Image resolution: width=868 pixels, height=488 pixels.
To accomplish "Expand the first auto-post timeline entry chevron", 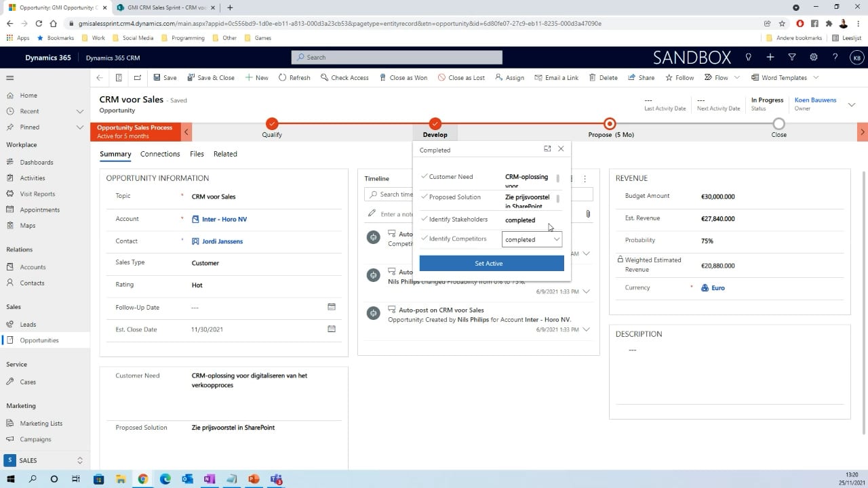I will pyautogui.click(x=587, y=253).
